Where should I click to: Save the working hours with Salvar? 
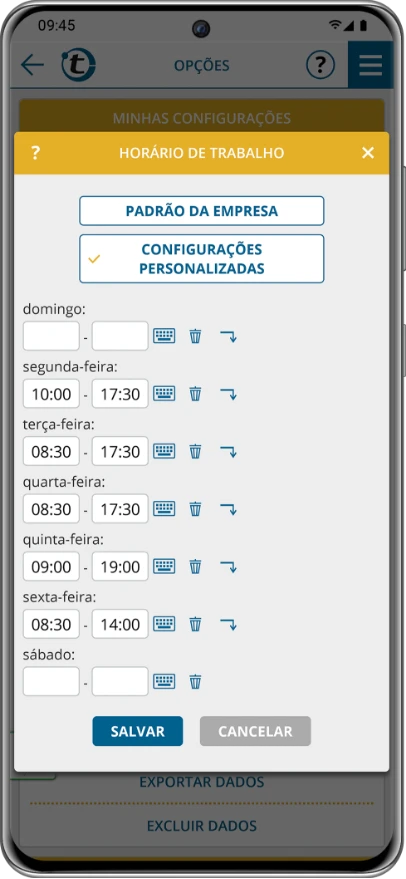[137, 731]
